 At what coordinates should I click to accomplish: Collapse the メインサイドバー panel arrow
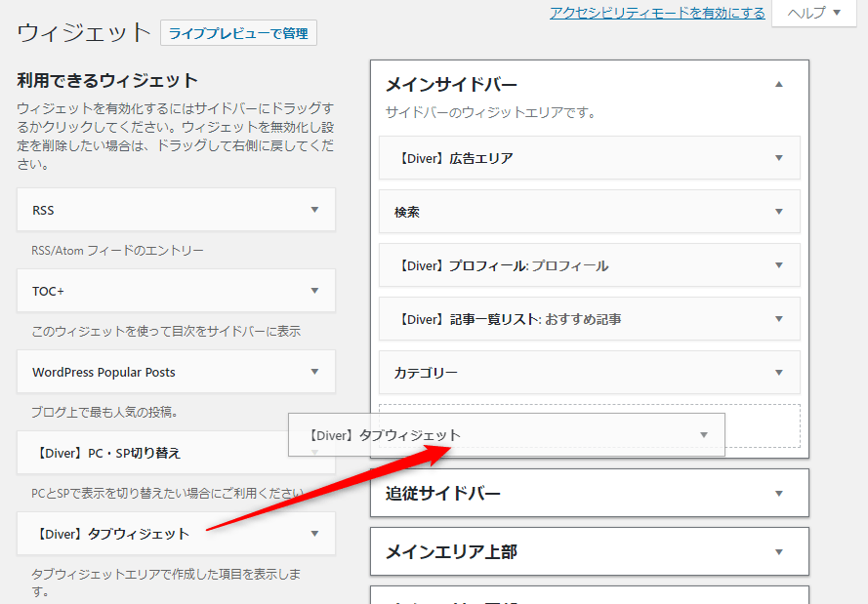(778, 85)
